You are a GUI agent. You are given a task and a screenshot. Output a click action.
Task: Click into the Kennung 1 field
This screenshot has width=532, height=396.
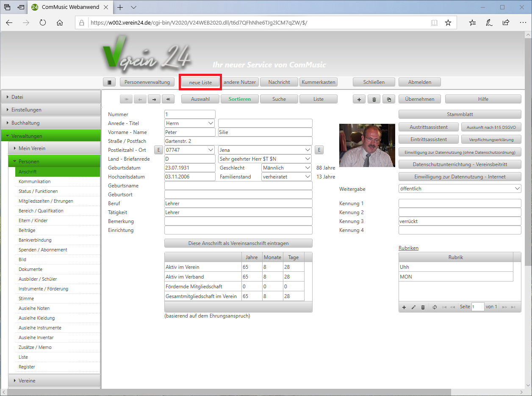(x=460, y=204)
